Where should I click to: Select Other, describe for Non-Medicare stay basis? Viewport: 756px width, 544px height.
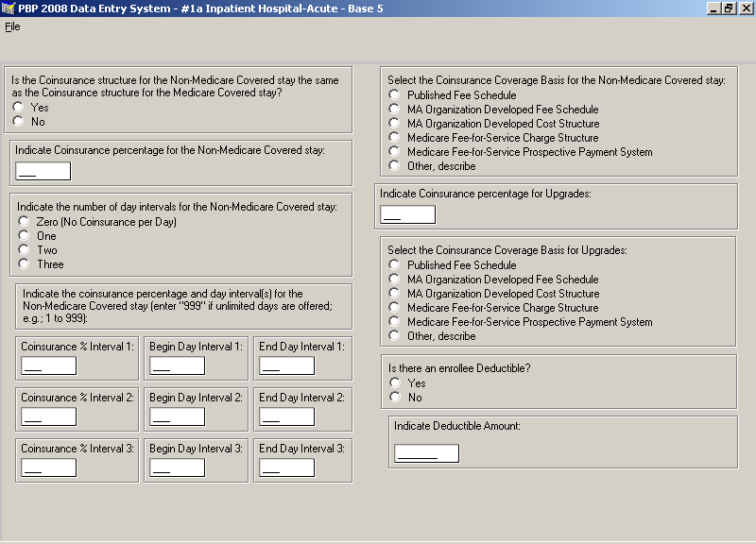[x=394, y=165]
